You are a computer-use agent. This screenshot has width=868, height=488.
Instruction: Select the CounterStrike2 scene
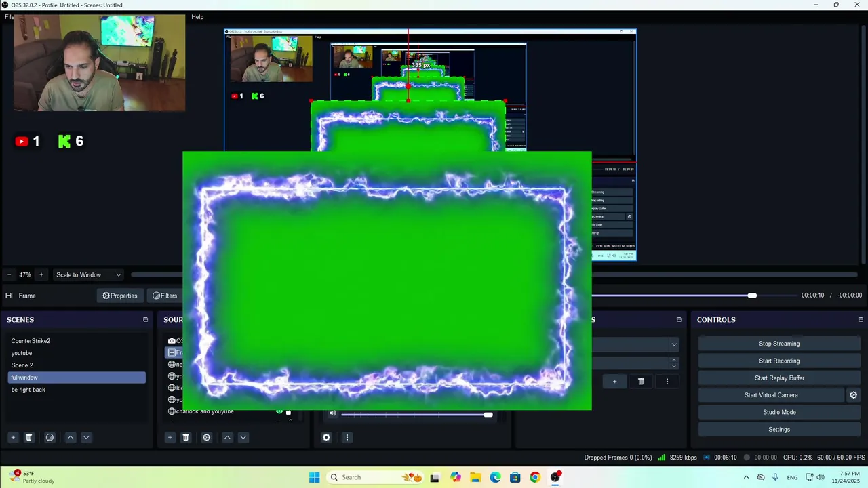77,341
